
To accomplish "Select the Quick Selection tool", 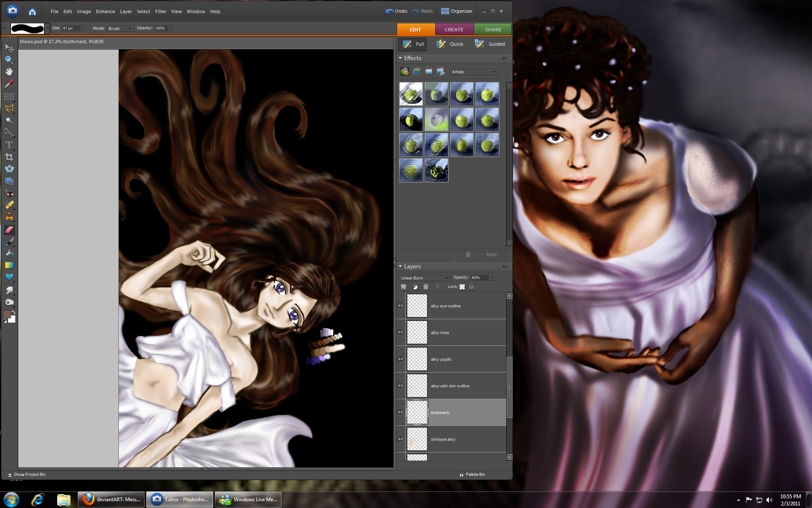I will [x=9, y=133].
